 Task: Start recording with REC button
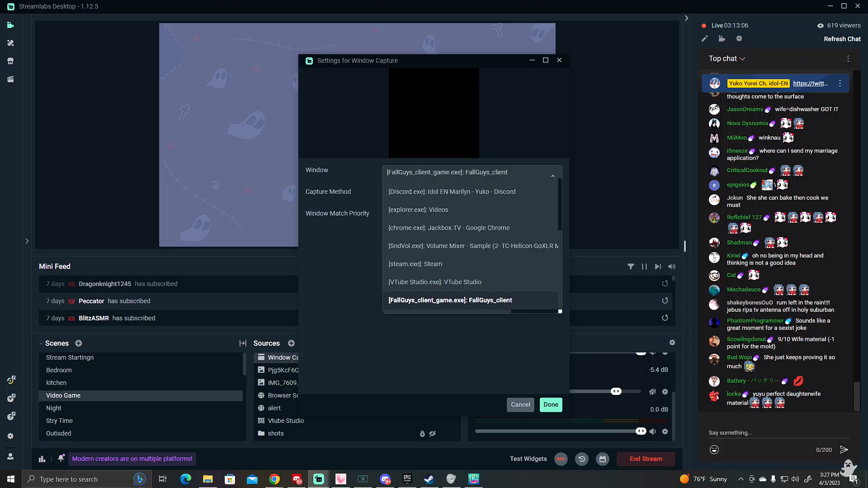coord(561,459)
